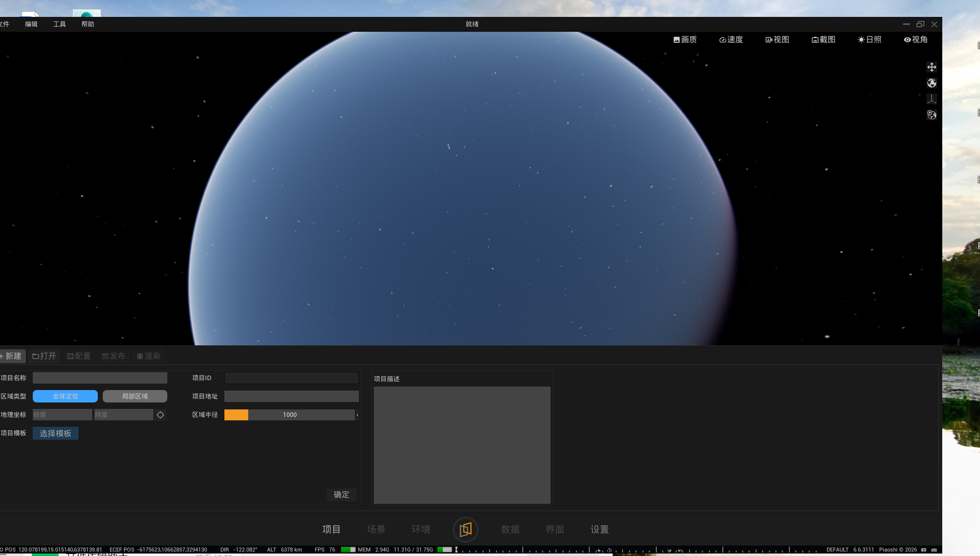980x556 pixels.
Task: Click the globe view icon
Action: coord(932,83)
